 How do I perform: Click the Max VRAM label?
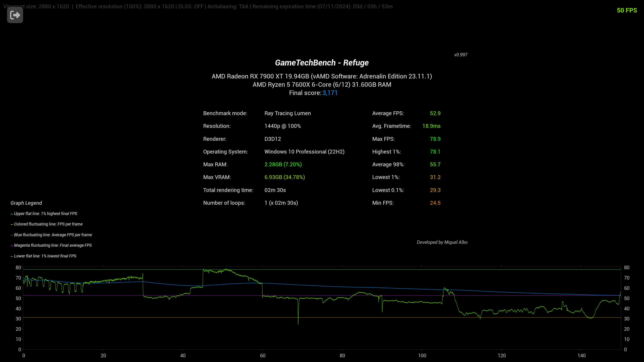pos(217,177)
